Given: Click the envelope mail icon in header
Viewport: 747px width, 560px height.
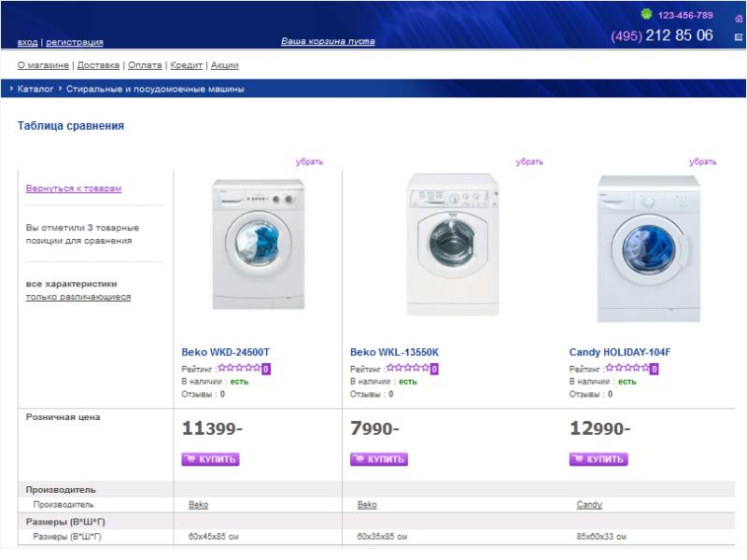Looking at the screenshot, I should [739, 36].
